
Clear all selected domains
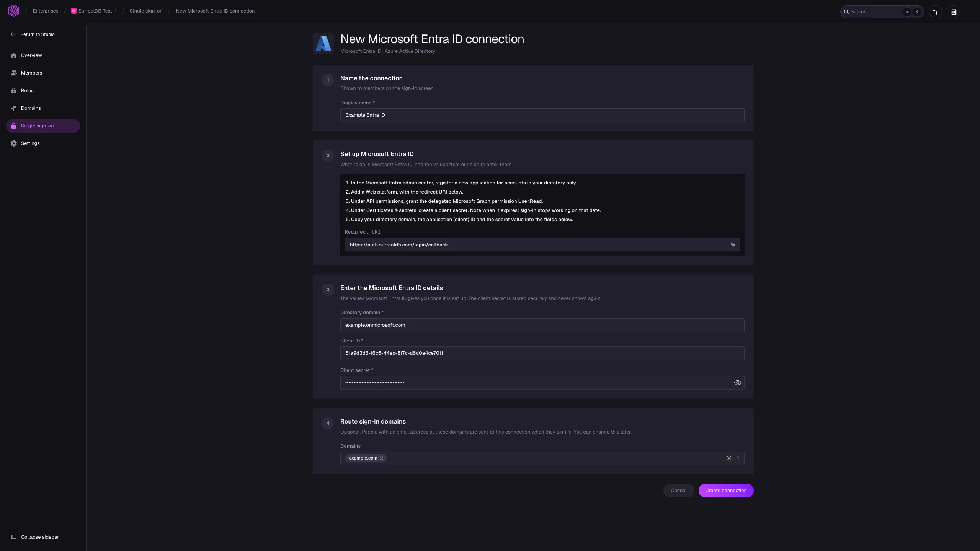(729, 458)
